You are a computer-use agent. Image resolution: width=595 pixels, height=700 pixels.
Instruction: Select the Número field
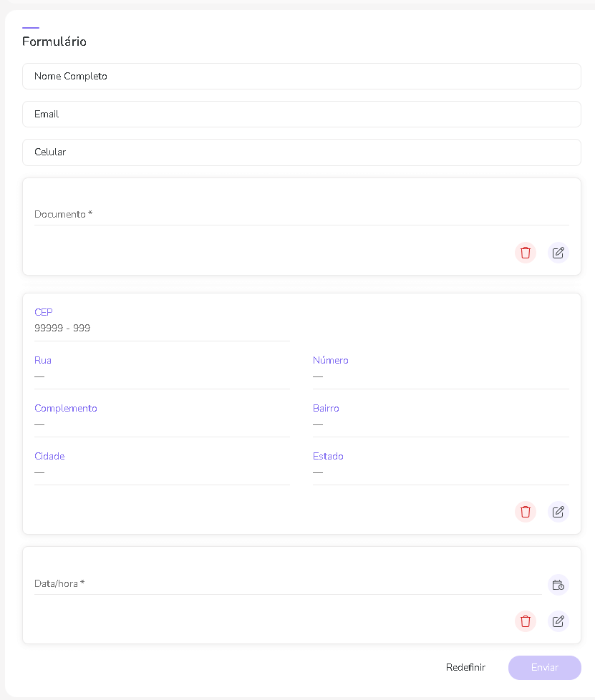(440, 376)
